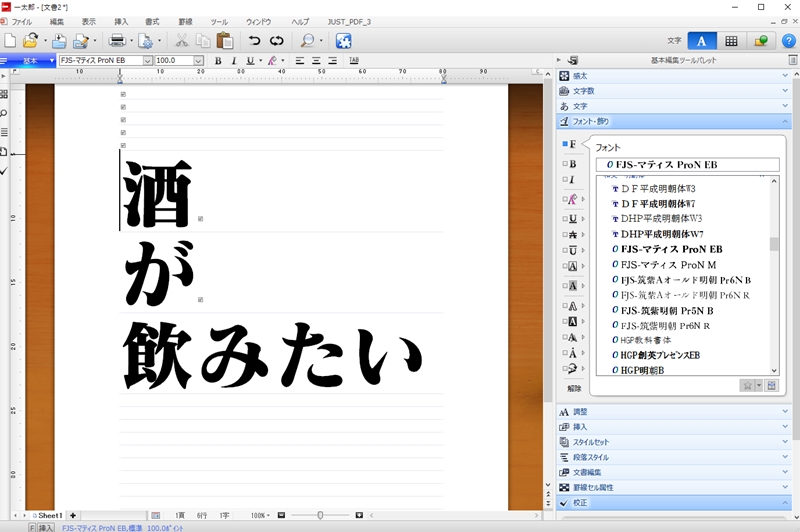The height and width of the screenshot is (532, 800).
Task: Click the Undo arrow icon
Action: pos(254,41)
